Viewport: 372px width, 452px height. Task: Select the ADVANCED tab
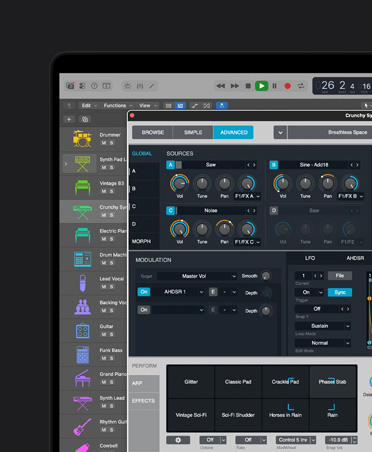233,132
